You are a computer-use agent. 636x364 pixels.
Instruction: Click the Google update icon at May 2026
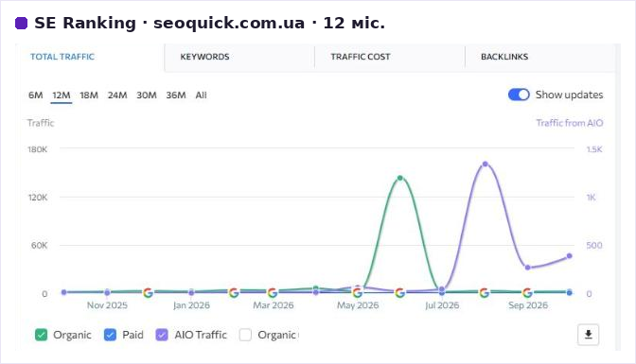(x=358, y=292)
